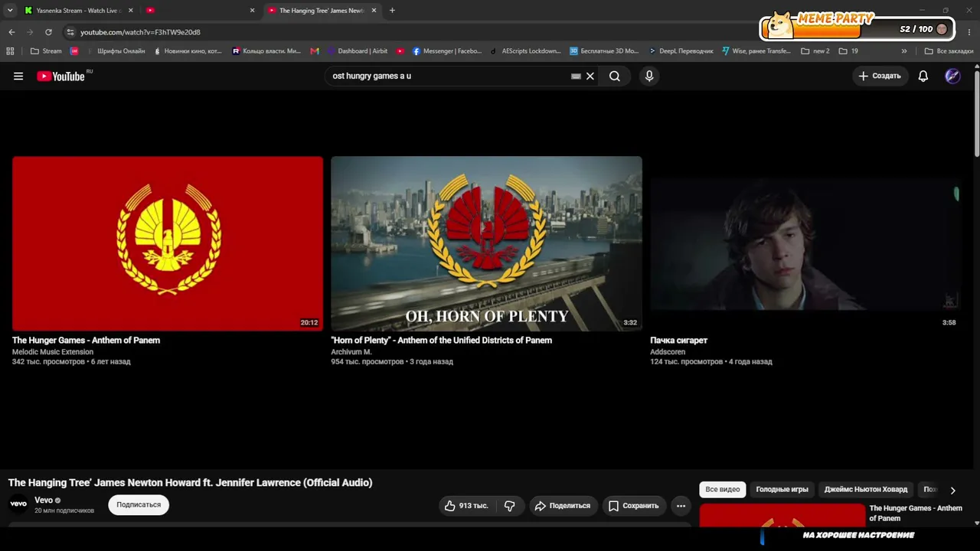Open the Пачка сигарет video title

click(x=678, y=341)
